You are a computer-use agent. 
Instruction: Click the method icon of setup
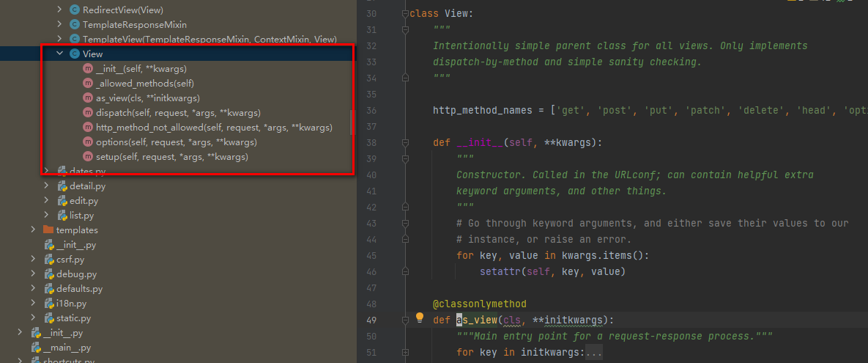[x=87, y=157]
